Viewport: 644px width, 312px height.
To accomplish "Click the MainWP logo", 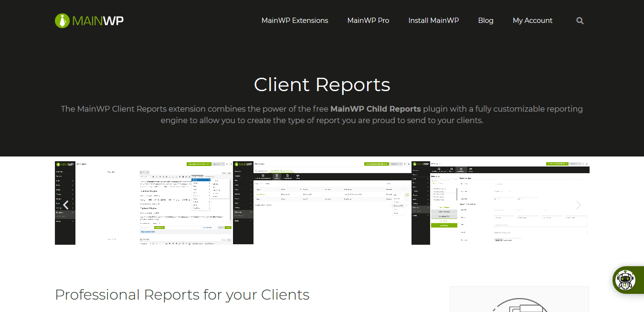I will [89, 21].
